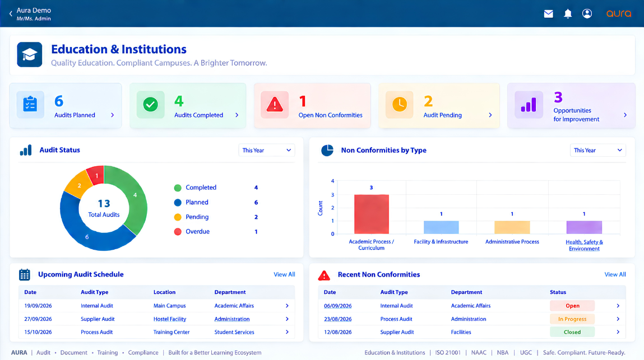
Task: Click the purple Health, Safety bar
Action: point(584,227)
